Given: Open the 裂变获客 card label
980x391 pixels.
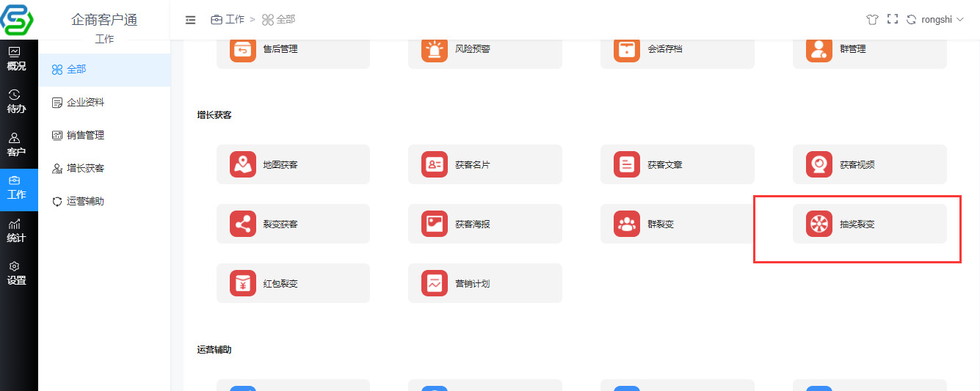Looking at the screenshot, I should tap(280, 224).
